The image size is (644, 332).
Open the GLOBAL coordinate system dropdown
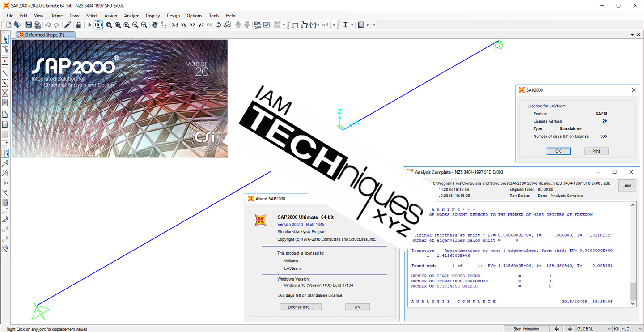(x=594, y=328)
